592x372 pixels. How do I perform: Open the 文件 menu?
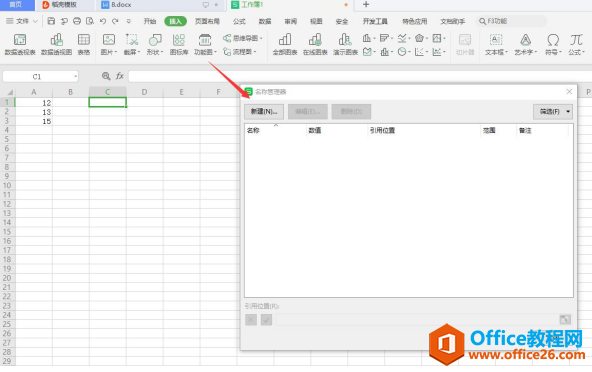[x=22, y=21]
